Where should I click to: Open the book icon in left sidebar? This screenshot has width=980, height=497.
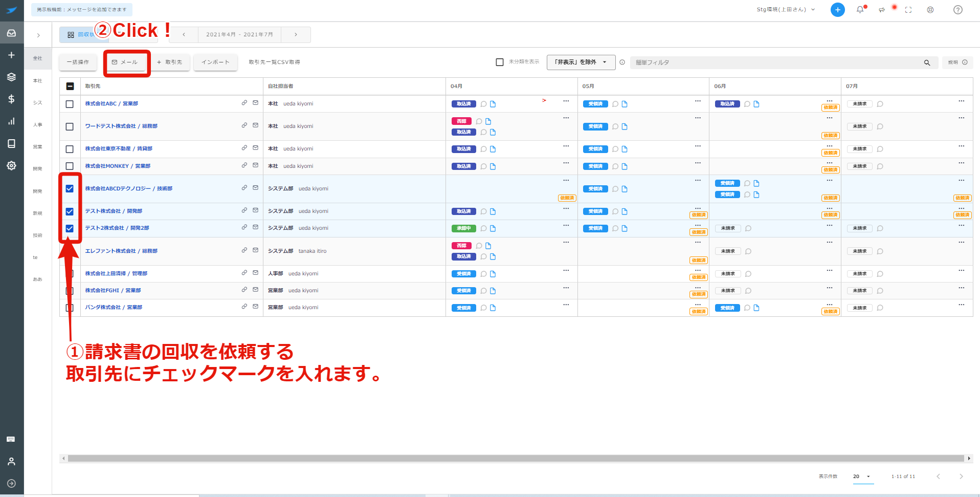point(11,143)
